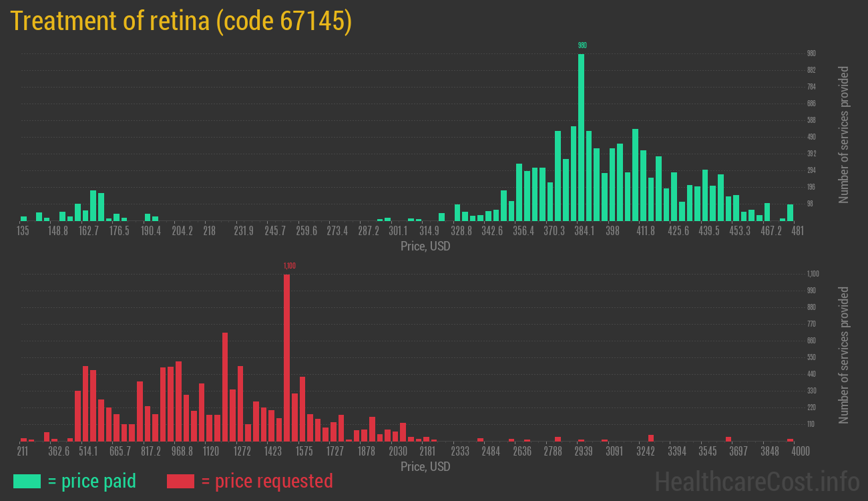The width and height of the screenshot is (868, 501).
Task: Select the tallest red bar labeled 1,100
Action: point(286,357)
